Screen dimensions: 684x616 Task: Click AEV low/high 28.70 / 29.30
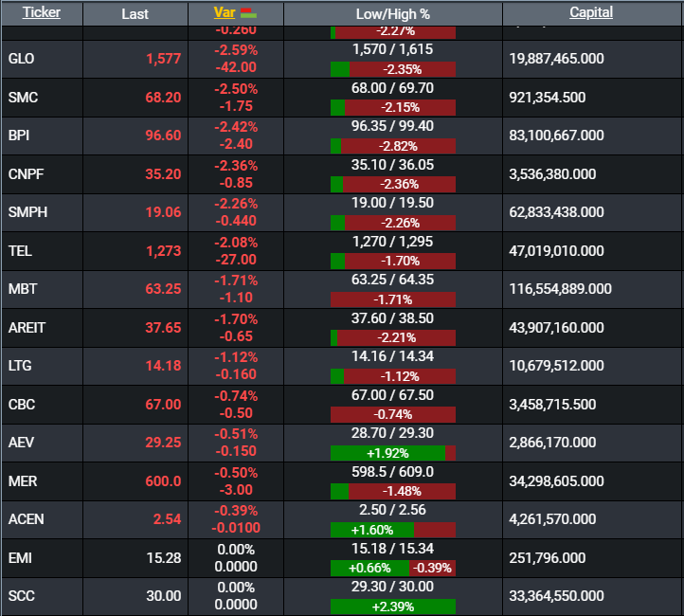tap(392, 433)
